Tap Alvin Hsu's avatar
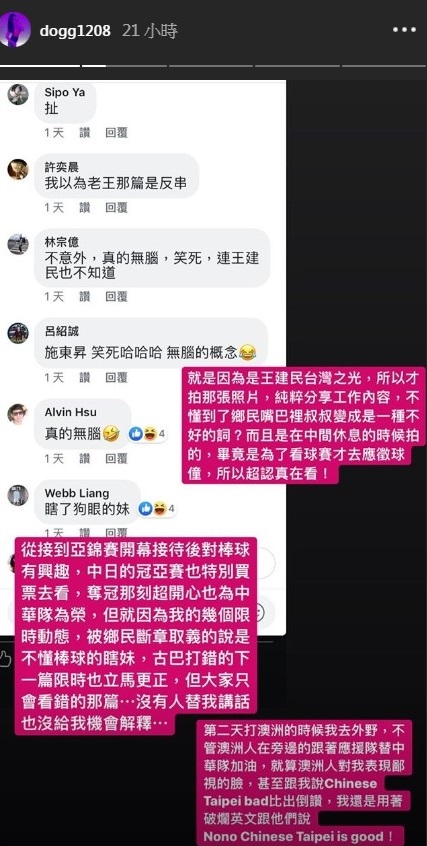427x846 pixels. [18, 414]
